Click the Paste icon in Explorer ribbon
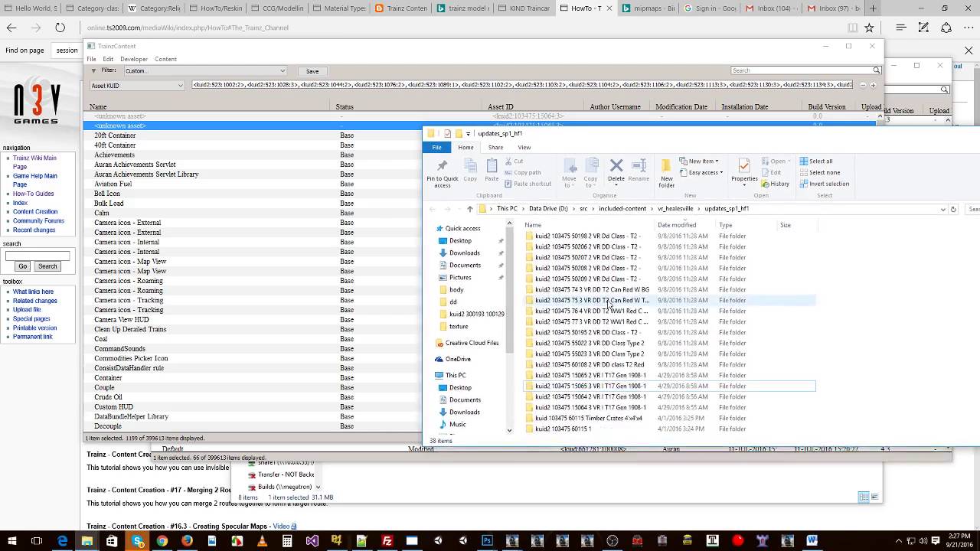Screen dimensions: 980x551 click(x=492, y=170)
